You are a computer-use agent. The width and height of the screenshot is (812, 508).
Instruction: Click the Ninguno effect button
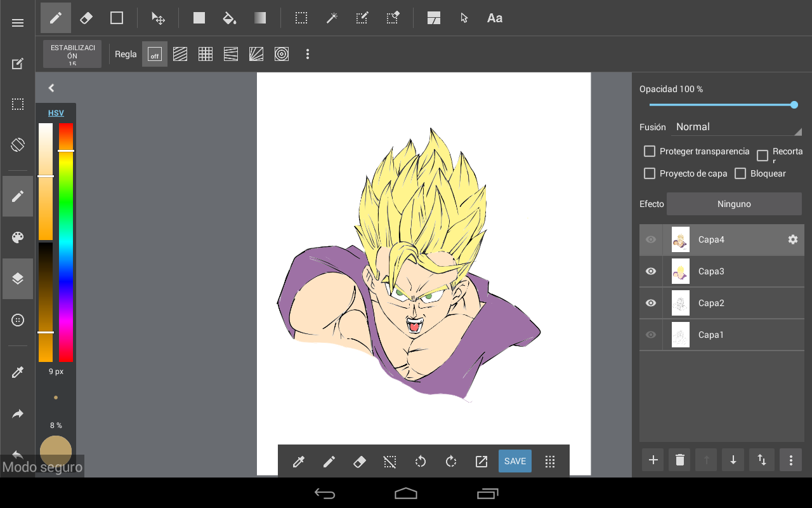[734, 204]
